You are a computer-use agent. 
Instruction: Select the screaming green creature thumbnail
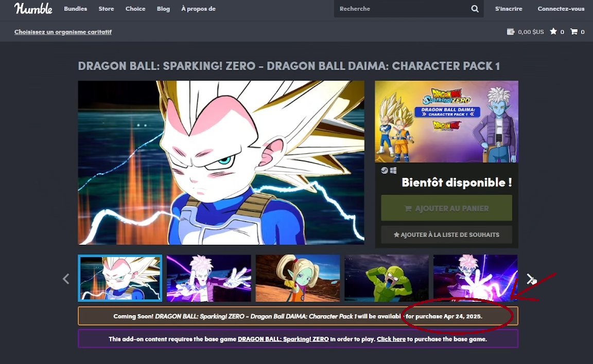387,278
